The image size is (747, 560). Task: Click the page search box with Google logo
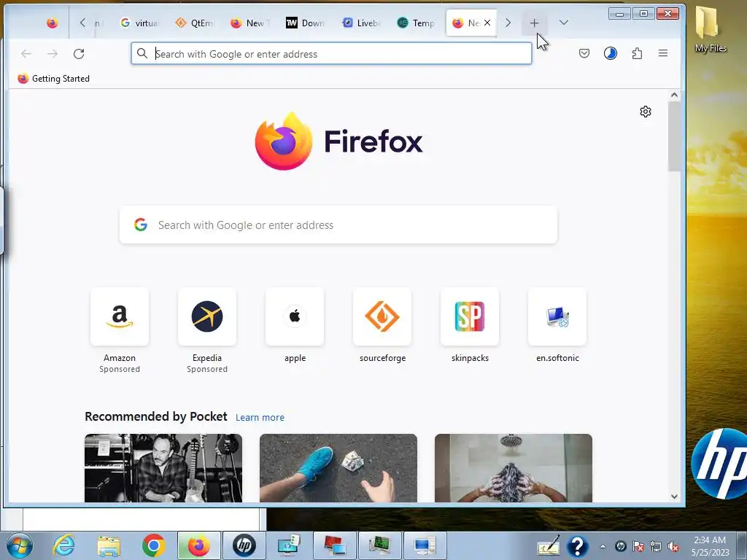point(338,225)
